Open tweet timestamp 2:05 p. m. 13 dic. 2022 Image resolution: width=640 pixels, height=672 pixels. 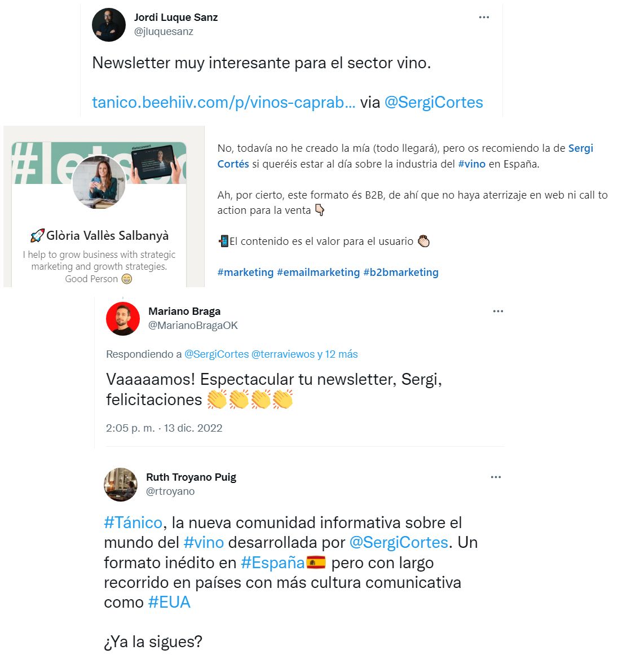coord(164,428)
